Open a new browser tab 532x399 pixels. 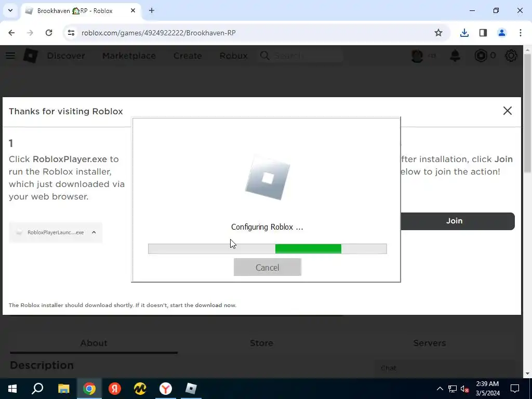152,10
